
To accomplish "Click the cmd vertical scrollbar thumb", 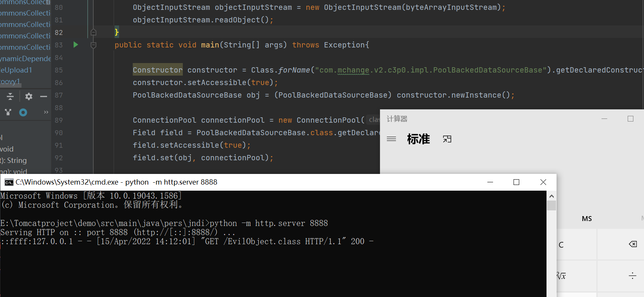I will (551, 205).
